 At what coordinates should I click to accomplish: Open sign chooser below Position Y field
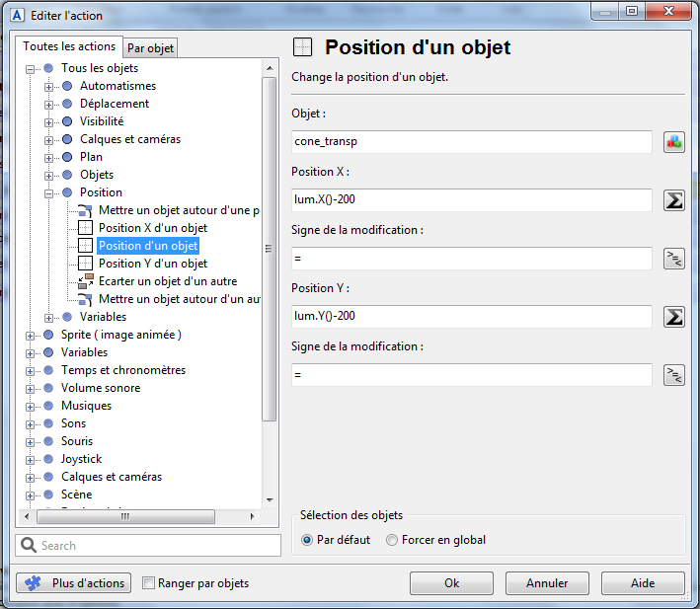[673, 375]
